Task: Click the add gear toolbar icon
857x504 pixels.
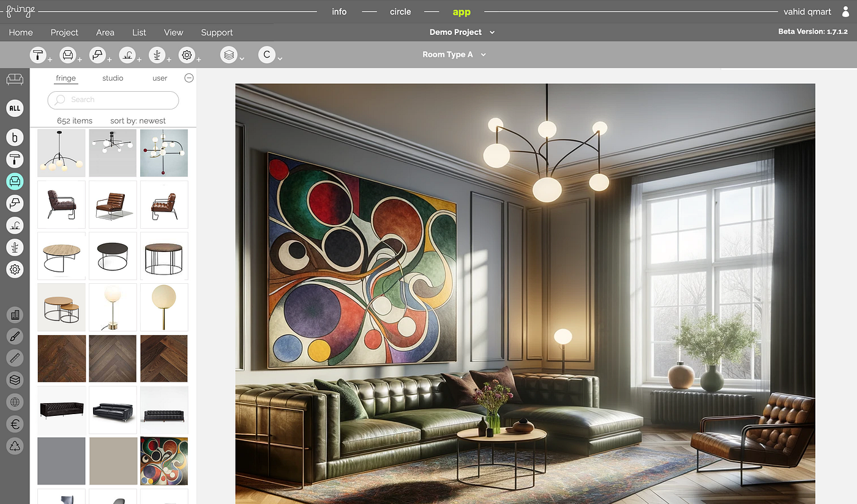Action: point(187,56)
